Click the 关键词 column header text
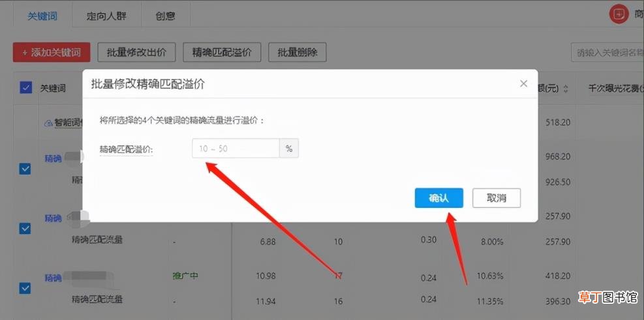The width and height of the screenshot is (644, 320). (x=53, y=88)
